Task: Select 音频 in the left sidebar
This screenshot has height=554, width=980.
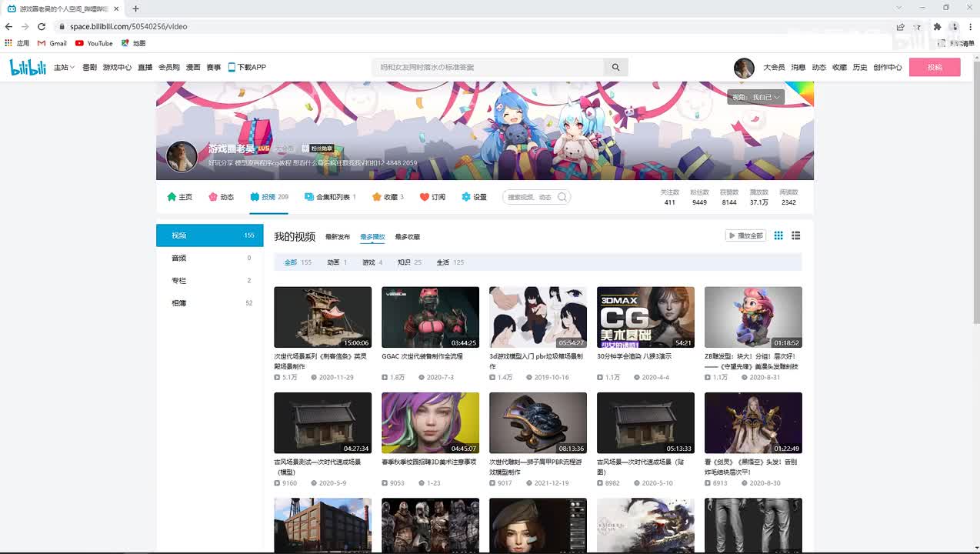Action: click(210, 258)
